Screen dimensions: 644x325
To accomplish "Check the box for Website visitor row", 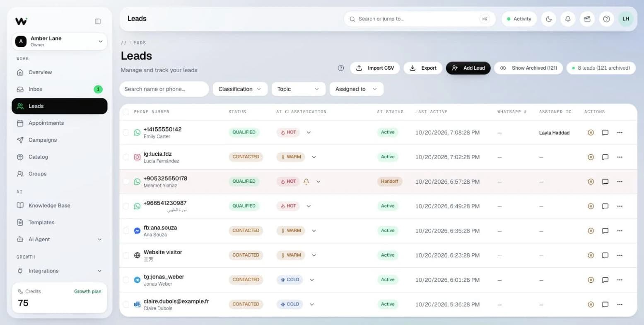I will 126,255.
